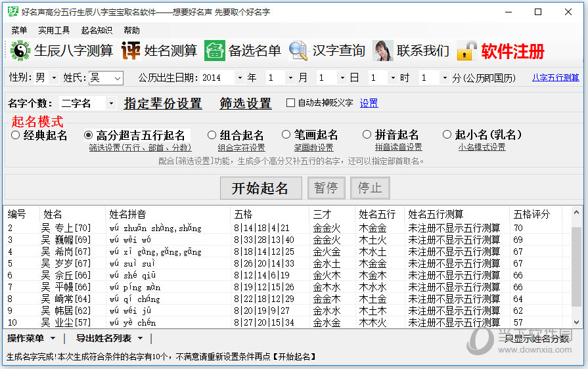Open 组合字符设置 link

point(242,148)
